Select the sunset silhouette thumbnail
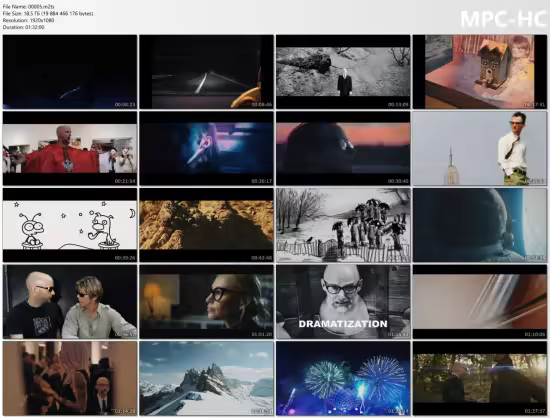This screenshot has width=550, height=418. pos(343,148)
